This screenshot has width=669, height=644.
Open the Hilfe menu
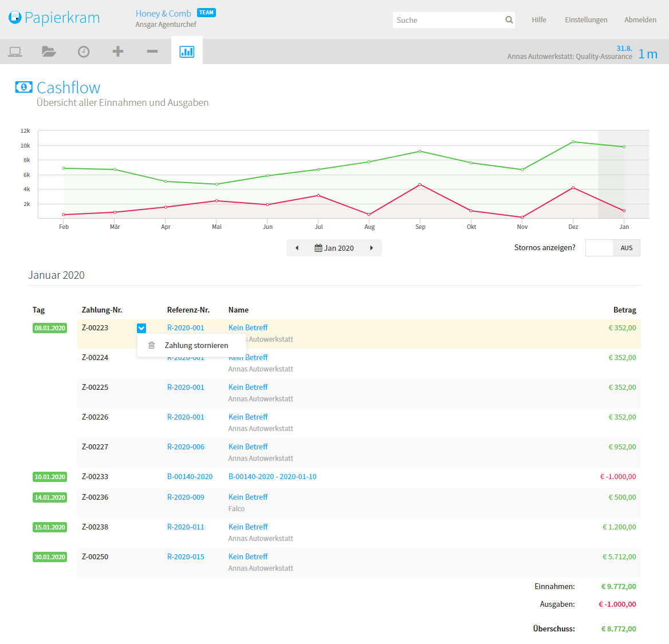(x=539, y=19)
